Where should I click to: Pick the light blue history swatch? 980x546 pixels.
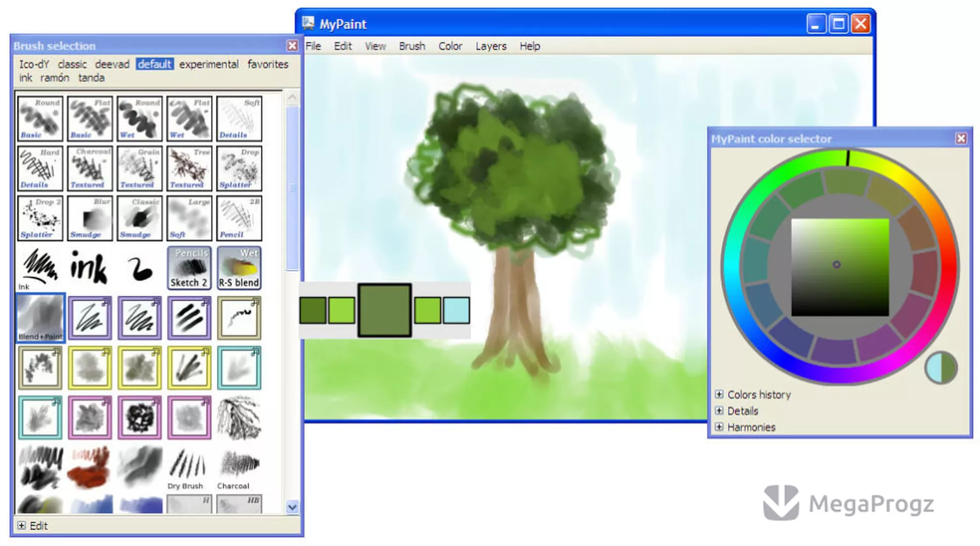(456, 310)
